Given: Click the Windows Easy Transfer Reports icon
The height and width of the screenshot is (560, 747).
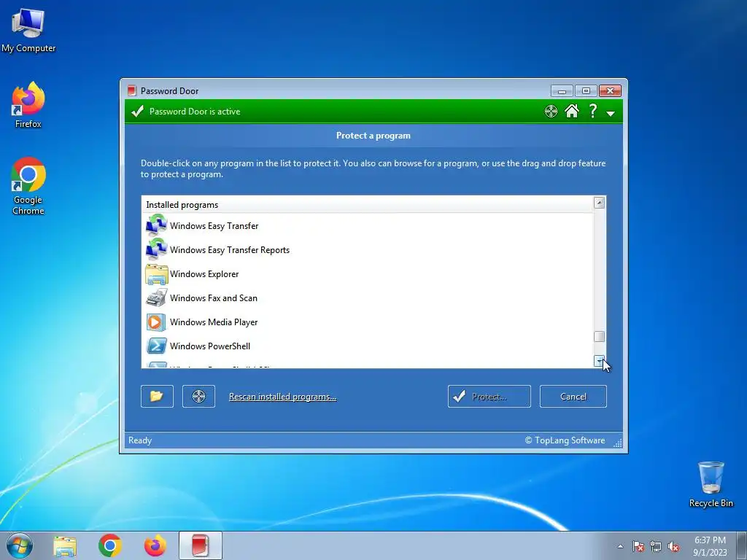Looking at the screenshot, I should tap(156, 249).
